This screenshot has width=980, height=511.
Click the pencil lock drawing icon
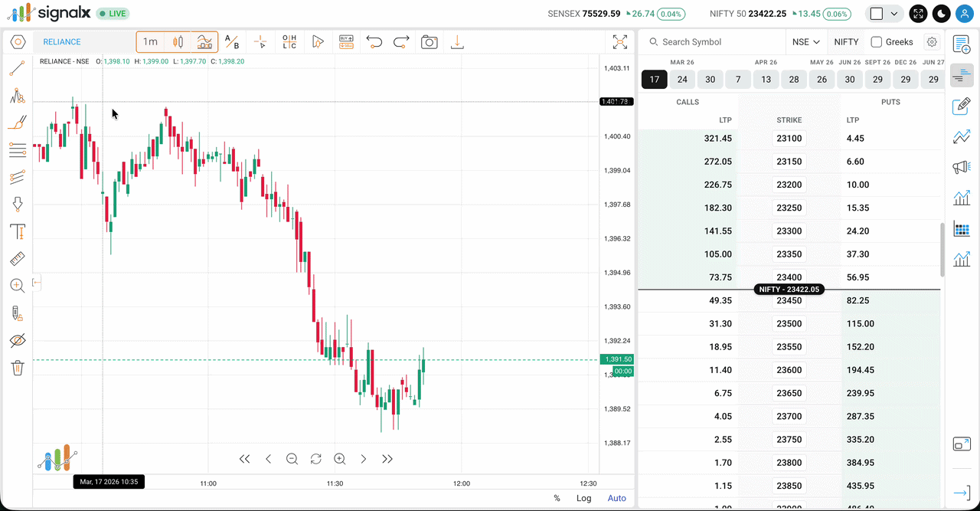[x=17, y=313]
